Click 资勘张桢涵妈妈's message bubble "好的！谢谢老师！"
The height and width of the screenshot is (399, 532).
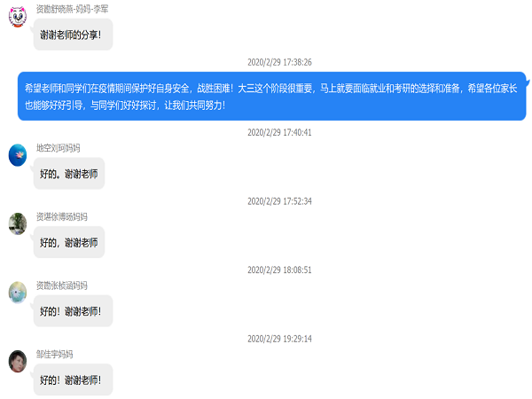tap(73, 311)
